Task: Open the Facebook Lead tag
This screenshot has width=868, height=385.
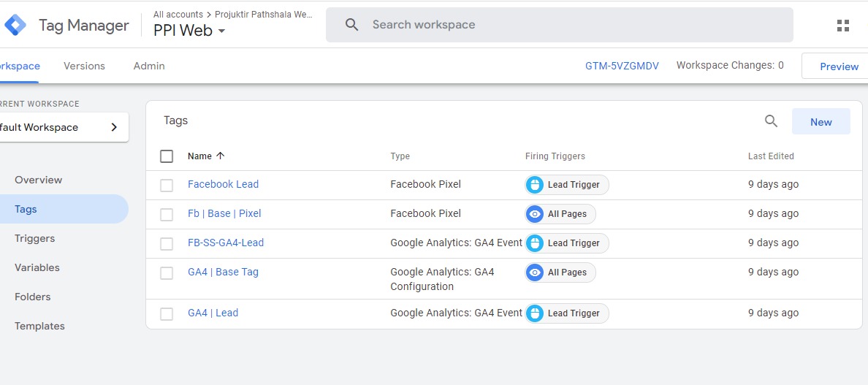Action: [x=223, y=184]
